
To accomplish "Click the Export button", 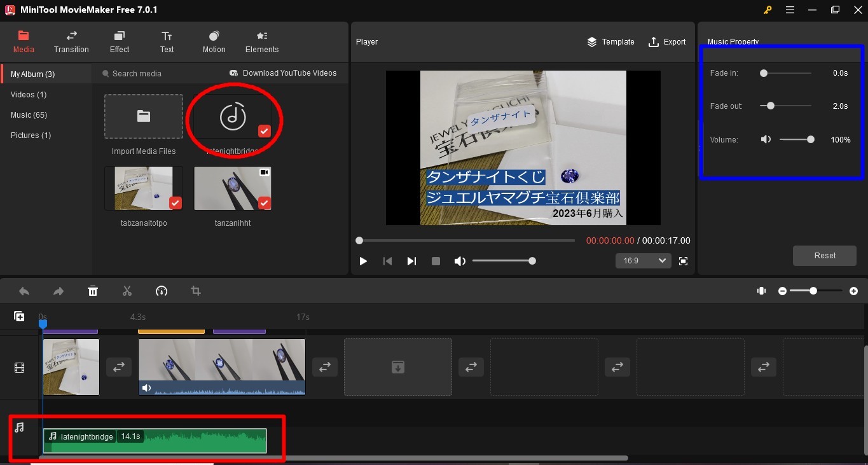I will tap(666, 42).
